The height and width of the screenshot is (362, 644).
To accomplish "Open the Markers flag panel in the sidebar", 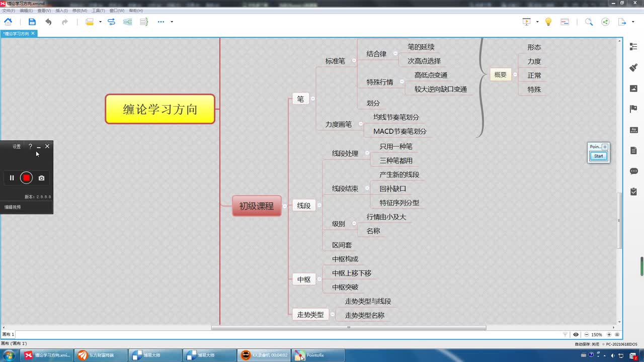I will point(633,109).
